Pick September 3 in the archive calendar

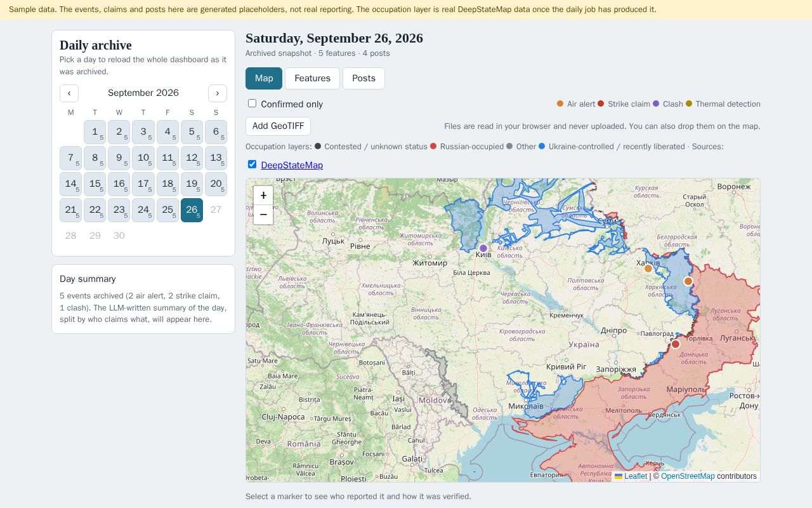tap(143, 132)
